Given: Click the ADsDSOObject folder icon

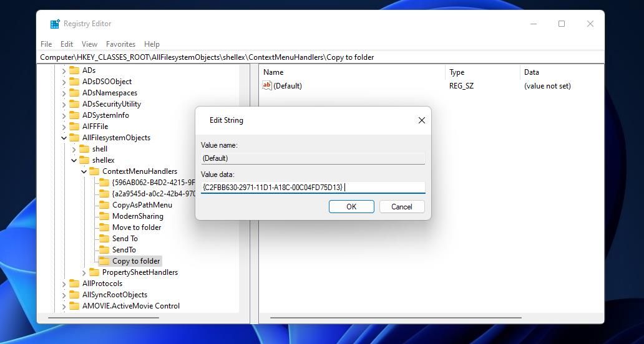Looking at the screenshot, I should pyautogui.click(x=74, y=82).
